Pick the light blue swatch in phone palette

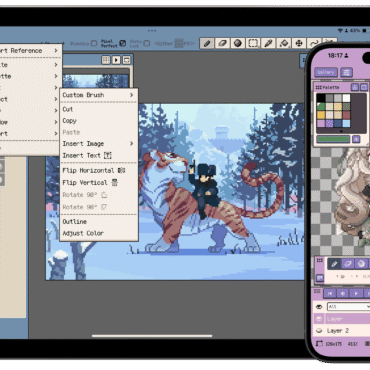[x=347, y=124]
